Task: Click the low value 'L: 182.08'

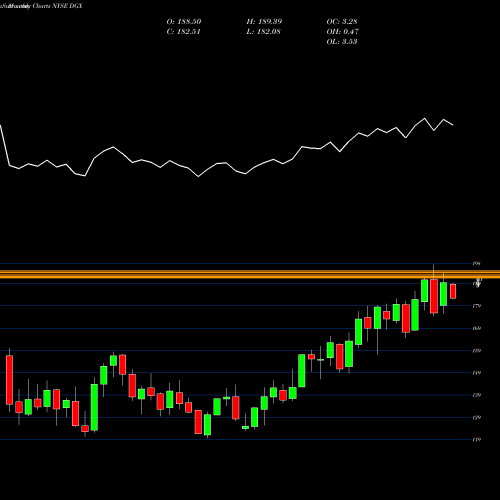Action: click(x=263, y=32)
